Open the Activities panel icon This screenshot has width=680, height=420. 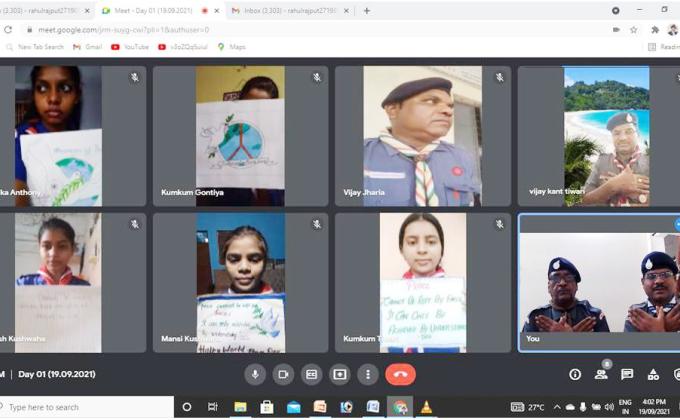653,374
